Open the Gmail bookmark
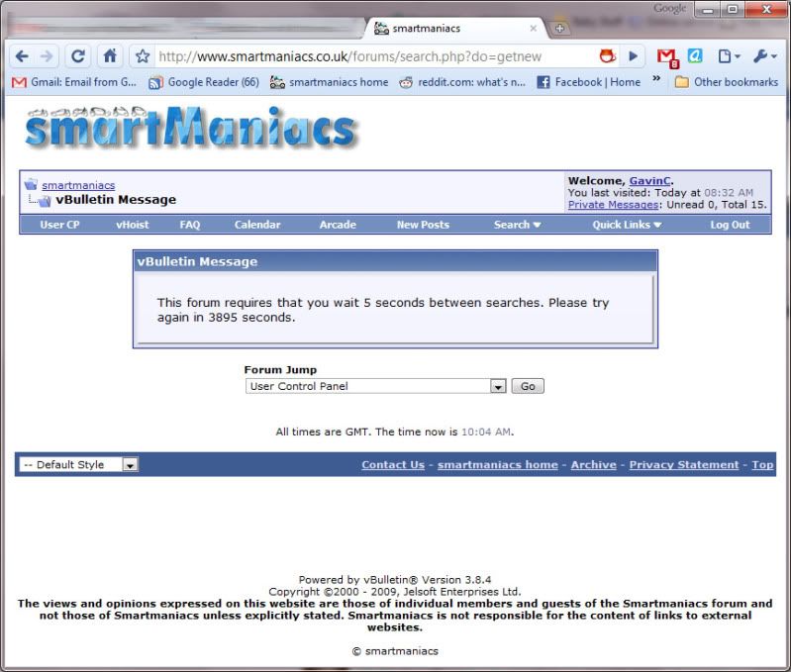 73,82
